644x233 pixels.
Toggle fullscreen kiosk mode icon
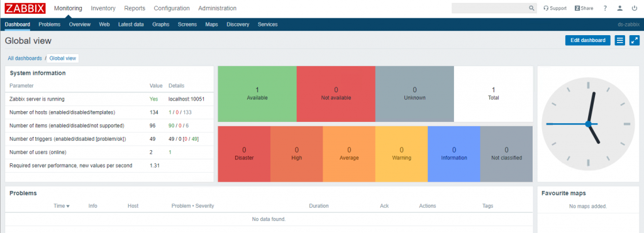tap(635, 40)
